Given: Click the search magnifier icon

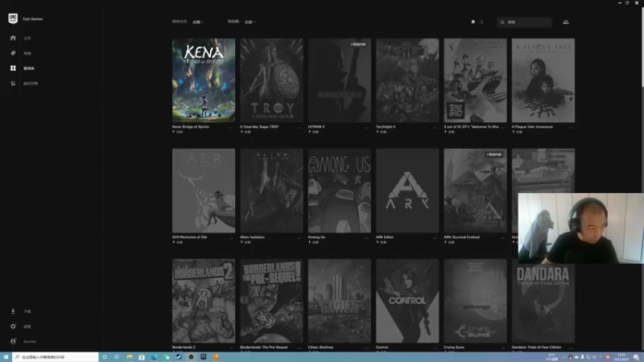Looking at the screenshot, I should pyautogui.click(x=502, y=23).
